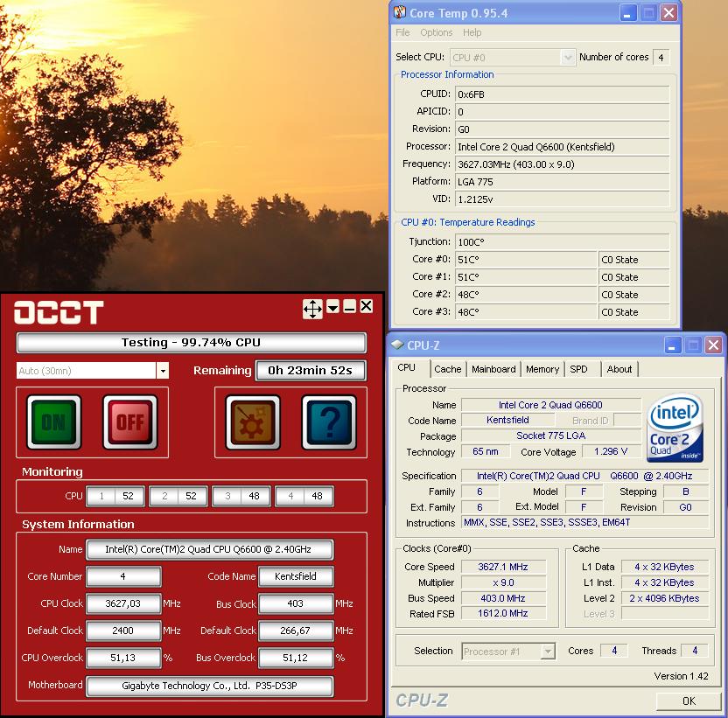The image size is (728, 718).
Task: Click the OCCT CPU Default Clock value 2400
Action: [x=123, y=631]
